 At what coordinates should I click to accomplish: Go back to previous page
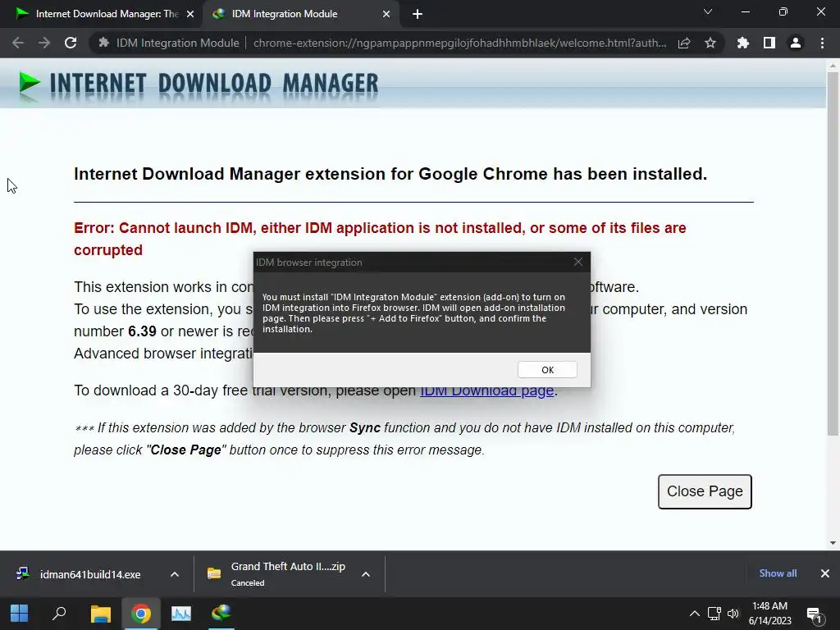18,43
